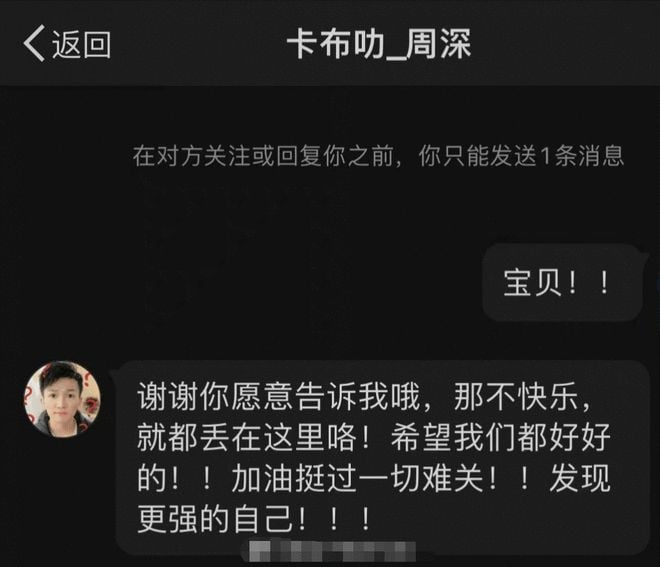Tap the 你只能发送1条消息 notice text
This screenshot has width=660, height=567.
tap(521, 156)
